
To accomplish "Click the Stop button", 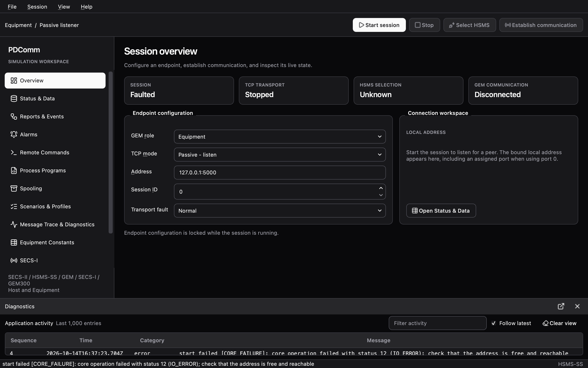I will tap(424, 25).
